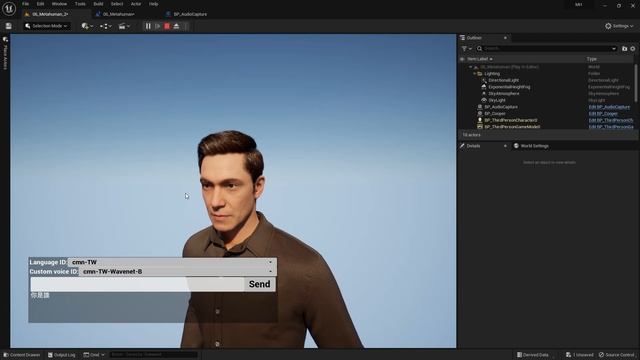
Task: Open the Language ID cmn-TW dropdown
Action: click(172, 262)
